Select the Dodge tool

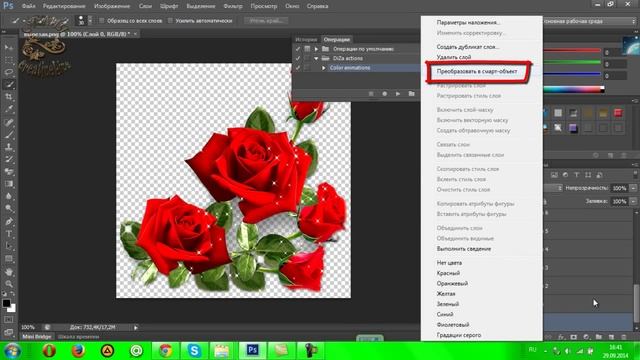tap(9, 209)
